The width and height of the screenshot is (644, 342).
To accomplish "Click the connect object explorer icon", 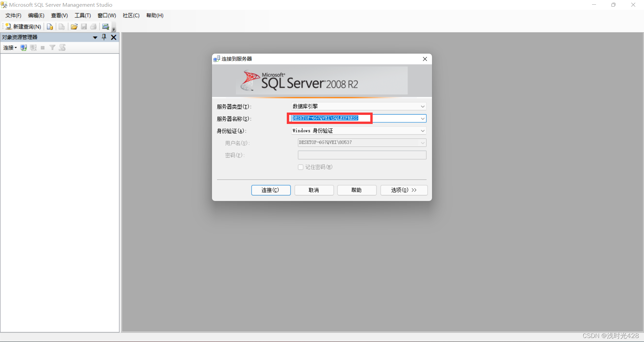I will pyautogui.click(x=23, y=48).
